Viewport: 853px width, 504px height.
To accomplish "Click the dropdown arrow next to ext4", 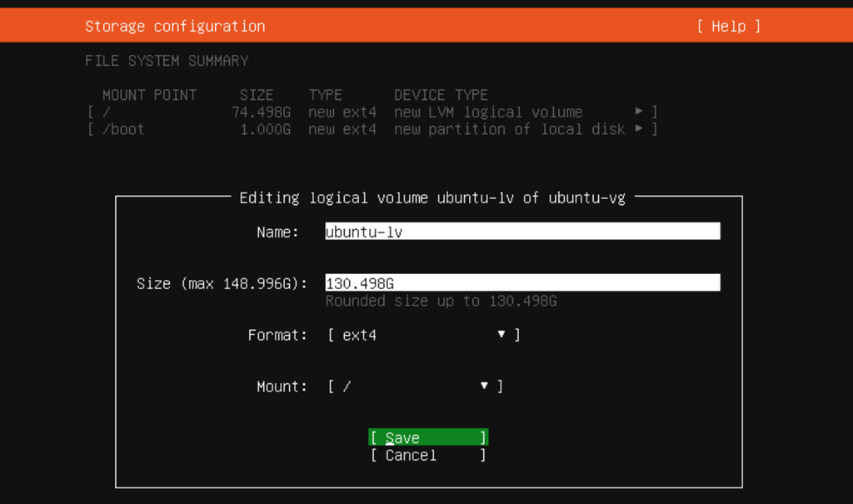I will [501, 334].
